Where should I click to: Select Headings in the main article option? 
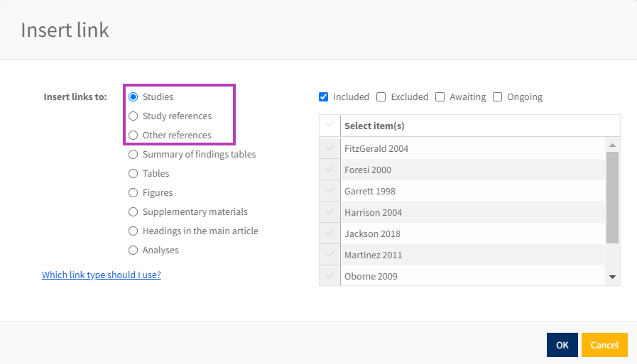point(134,231)
